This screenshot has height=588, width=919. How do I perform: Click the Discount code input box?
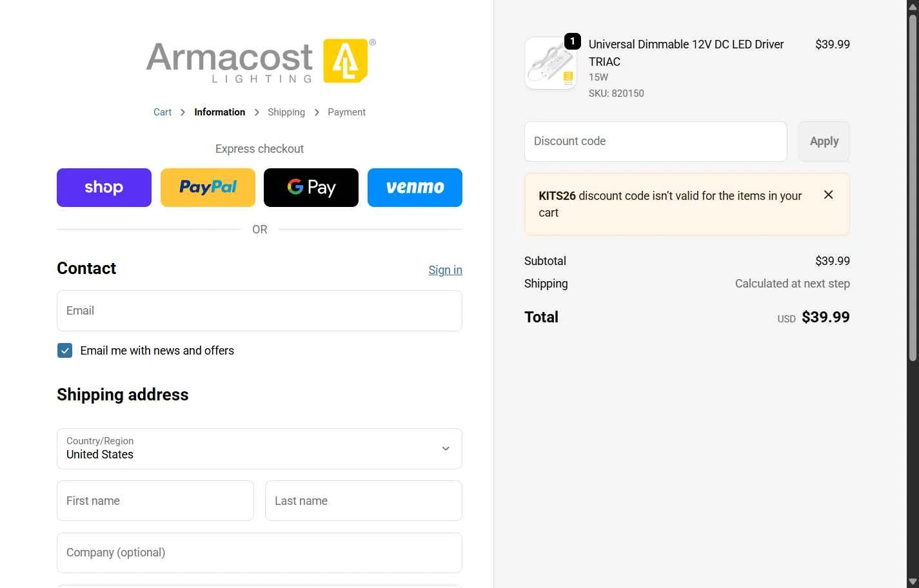(656, 141)
